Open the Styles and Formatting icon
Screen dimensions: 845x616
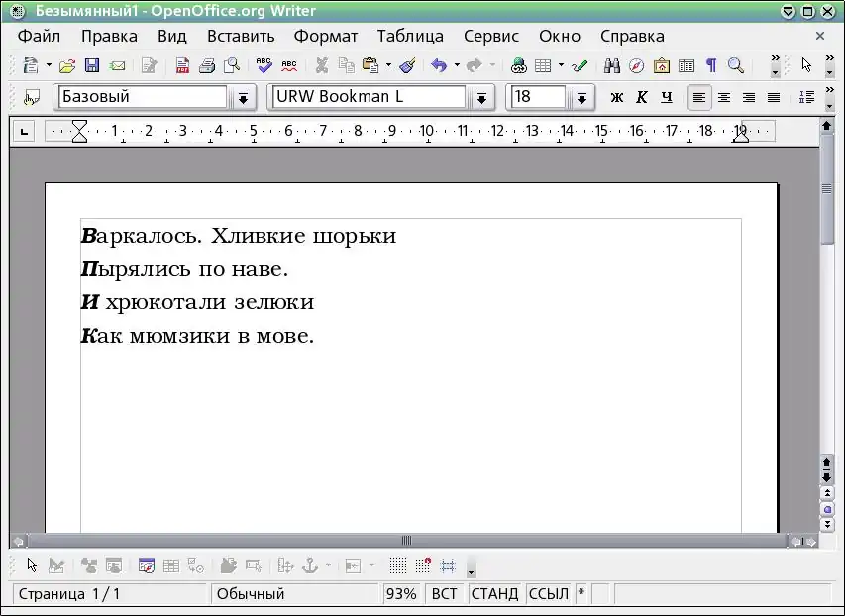[x=32, y=98]
